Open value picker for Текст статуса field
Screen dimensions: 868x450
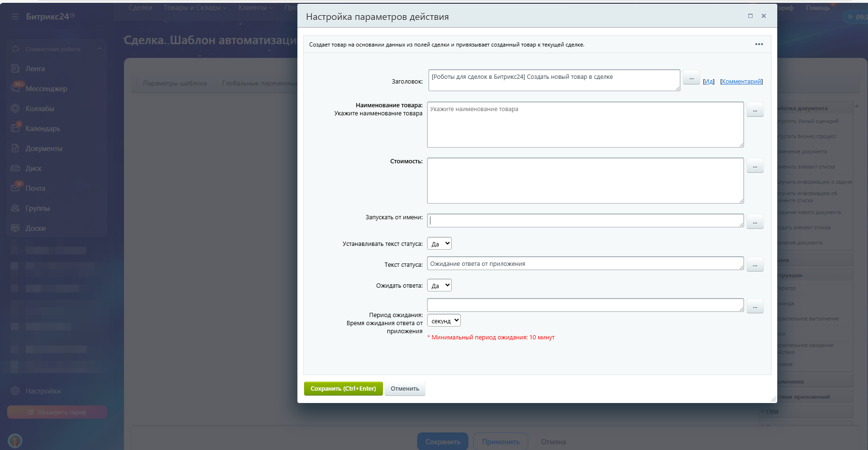pos(755,264)
